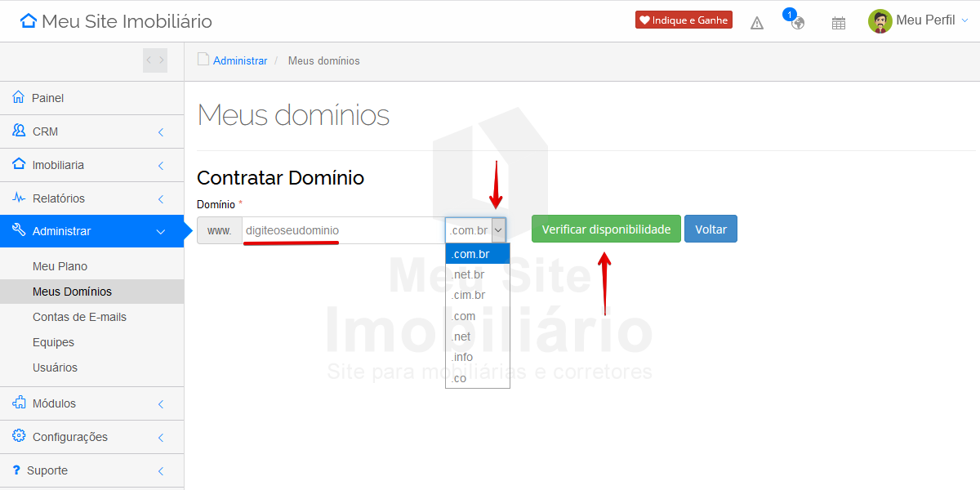The height and width of the screenshot is (490, 980).
Task: Open the globe notifications icon
Action: (x=797, y=22)
